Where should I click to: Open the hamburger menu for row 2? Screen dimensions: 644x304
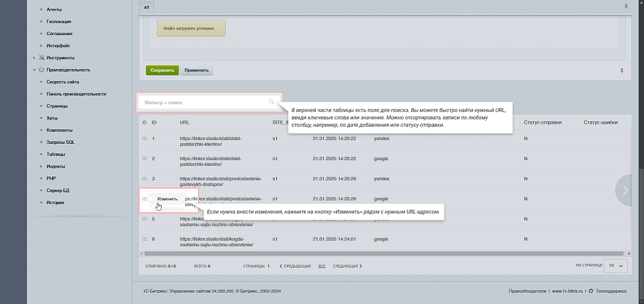click(145, 158)
